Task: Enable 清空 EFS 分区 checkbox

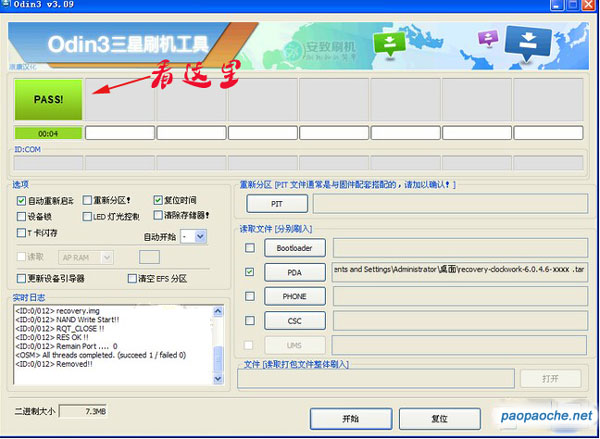Action: coord(132,278)
